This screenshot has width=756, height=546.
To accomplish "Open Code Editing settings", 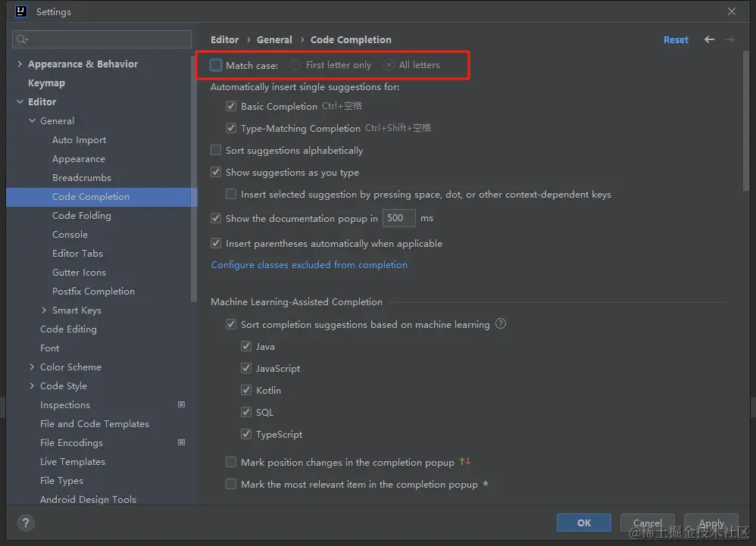I will [x=68, y=329].
